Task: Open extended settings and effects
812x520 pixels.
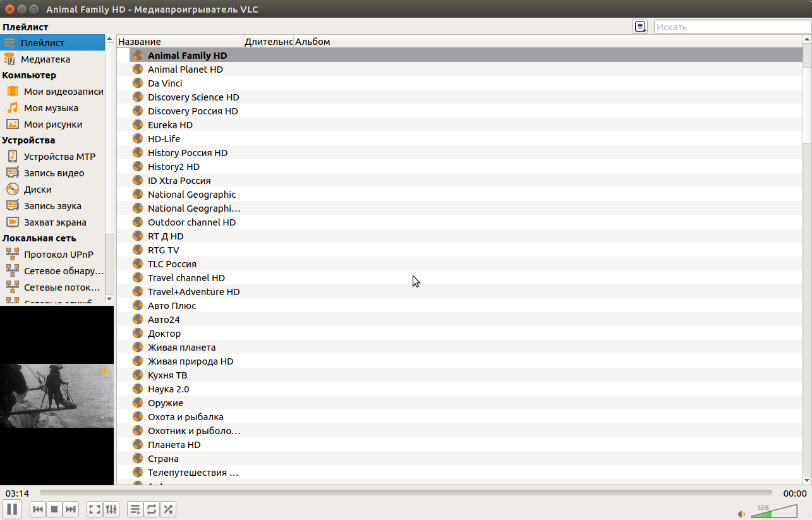Action: 111,509
